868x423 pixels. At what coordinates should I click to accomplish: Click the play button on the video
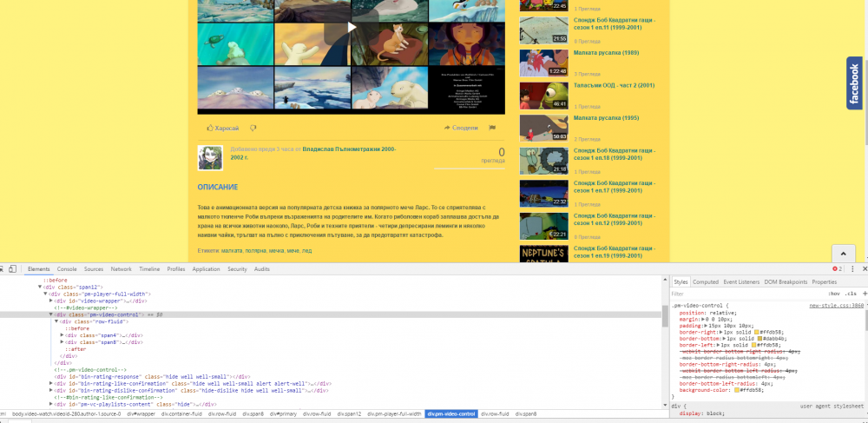(352, 27)
